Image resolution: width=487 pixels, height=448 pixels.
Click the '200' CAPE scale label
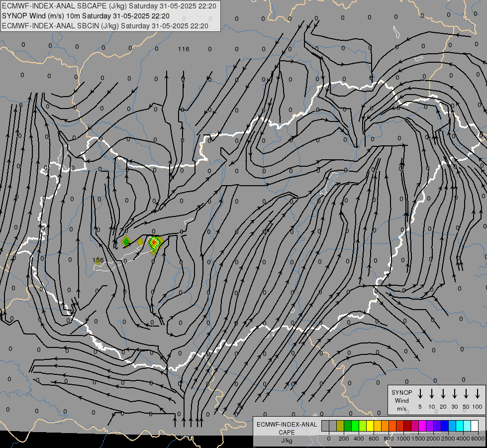(x=344, y=439)
